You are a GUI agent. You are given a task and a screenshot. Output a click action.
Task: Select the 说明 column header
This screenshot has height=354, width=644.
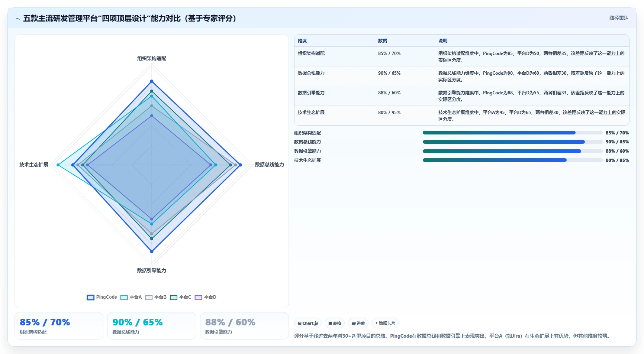[x=443, y=41]
